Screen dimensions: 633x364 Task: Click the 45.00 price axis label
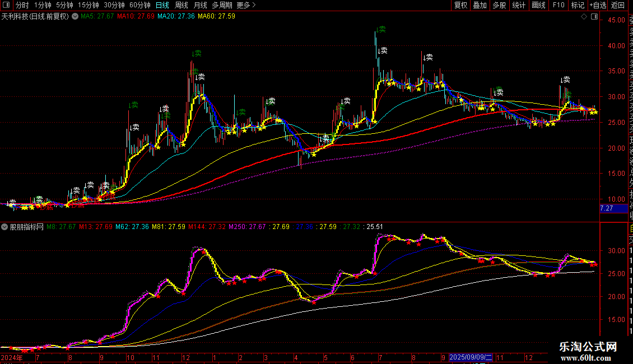coord(616,20)
